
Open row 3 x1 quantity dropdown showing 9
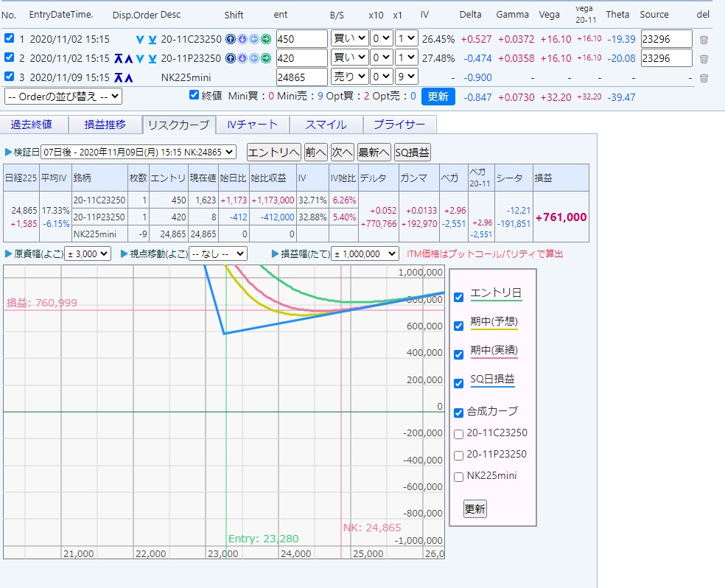(x=407, y=77)
